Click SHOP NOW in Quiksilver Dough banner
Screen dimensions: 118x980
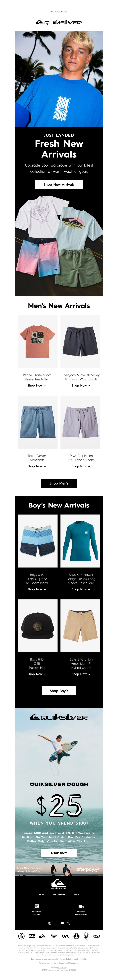tap(59, 853)
